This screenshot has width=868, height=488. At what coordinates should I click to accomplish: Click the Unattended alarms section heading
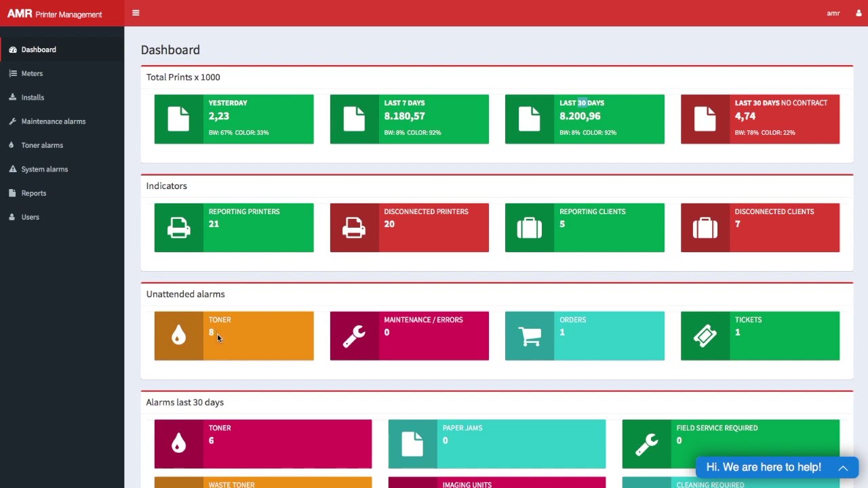tap(185, 294)
